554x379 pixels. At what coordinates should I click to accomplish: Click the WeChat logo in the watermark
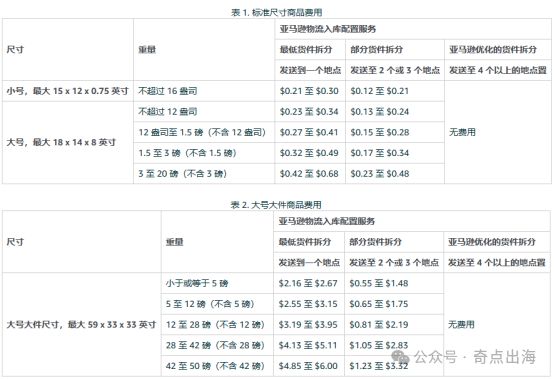coord(401,357)
